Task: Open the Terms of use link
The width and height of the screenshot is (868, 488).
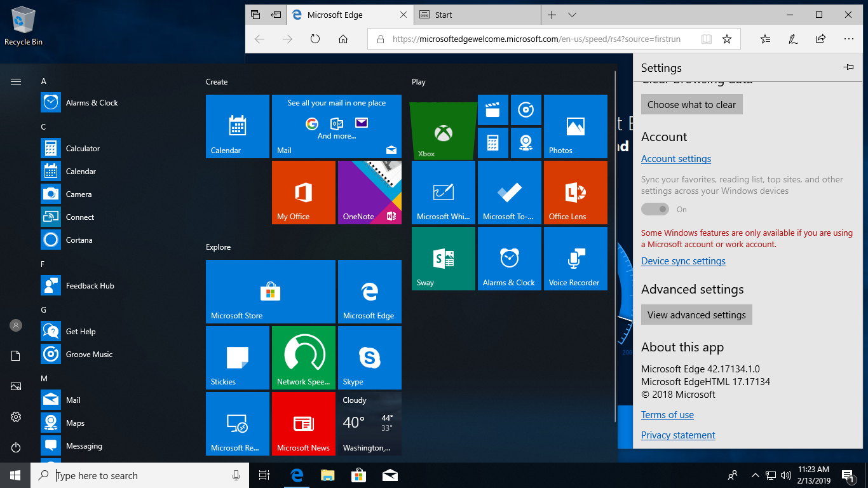Action: [x=667, y=415]
